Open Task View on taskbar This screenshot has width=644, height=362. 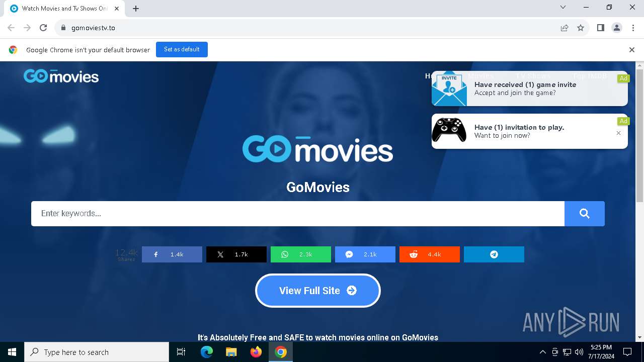[181, 352]
